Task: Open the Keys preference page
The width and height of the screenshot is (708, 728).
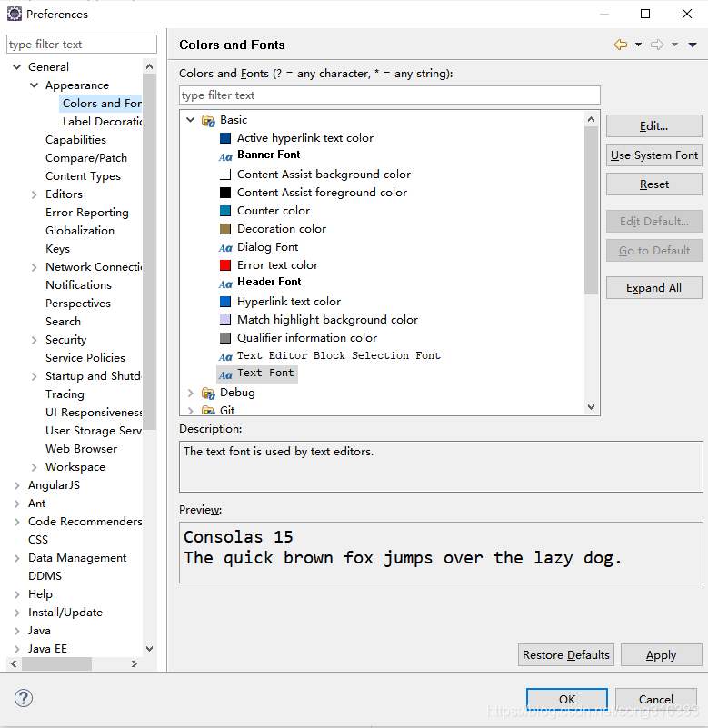Action: coord(57,249)
